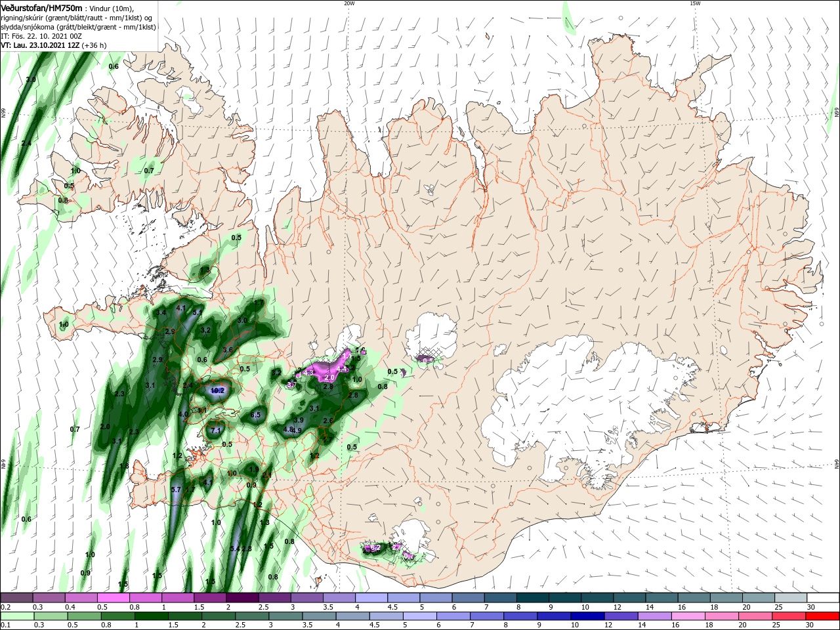The width and height of the screenshot is (840, 630).
Task: Choose the violet rain swatch labeled 12
Action: pos(621,616)
